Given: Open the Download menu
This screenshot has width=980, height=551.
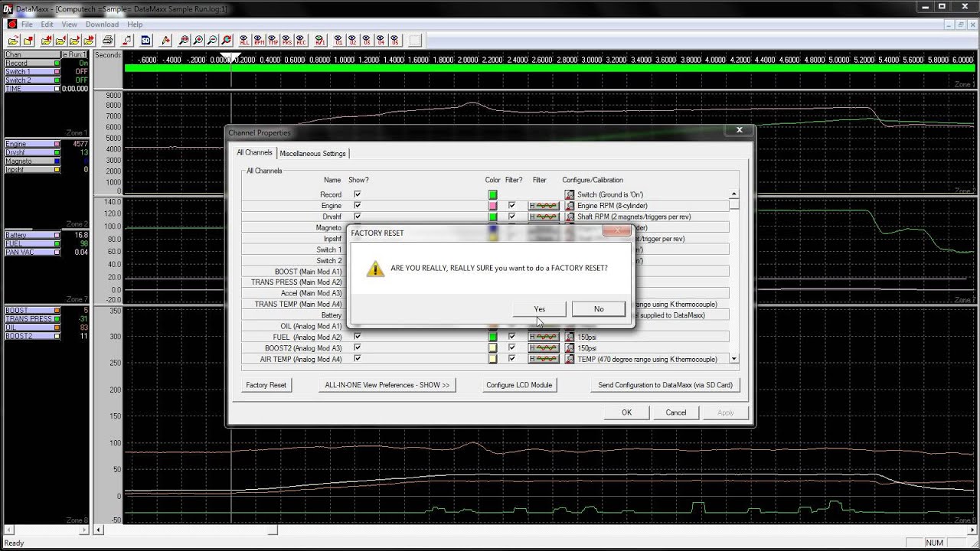Looking at the screenshot, I should tap(102, 24).
